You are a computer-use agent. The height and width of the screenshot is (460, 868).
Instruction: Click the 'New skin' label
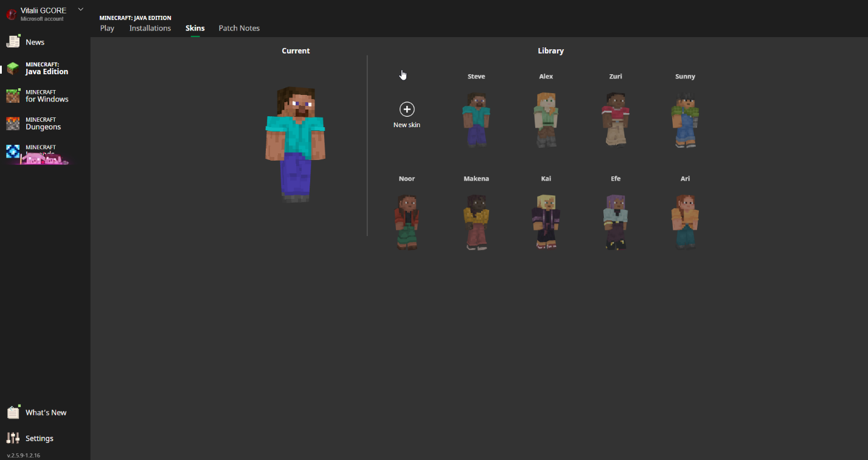[x=407, y=125]
